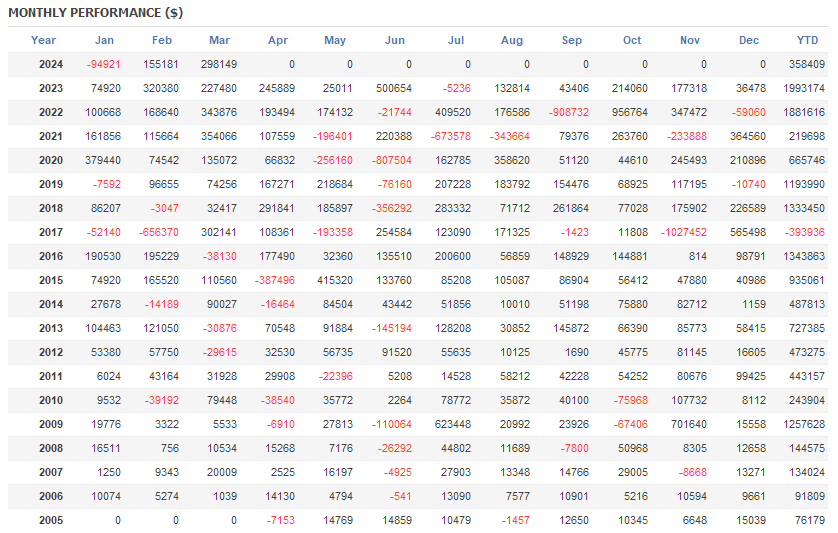This screenshot has height=533, width=838.
Task: Click the YTD column header
Action: coord(808,40)
